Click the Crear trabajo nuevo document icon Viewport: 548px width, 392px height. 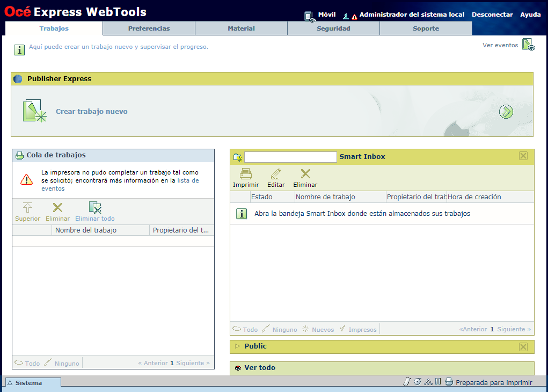(34, 111)
